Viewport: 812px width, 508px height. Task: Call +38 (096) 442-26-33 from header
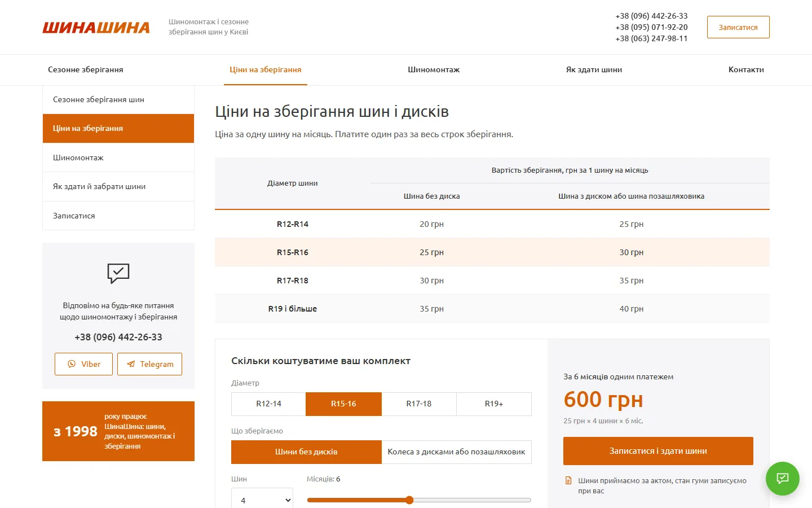click(x=651, y=16)
